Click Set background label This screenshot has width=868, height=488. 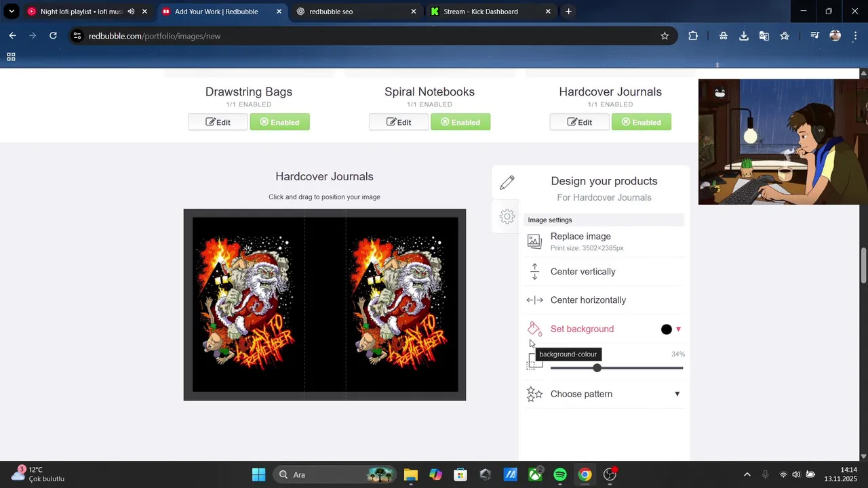(582, 329)
